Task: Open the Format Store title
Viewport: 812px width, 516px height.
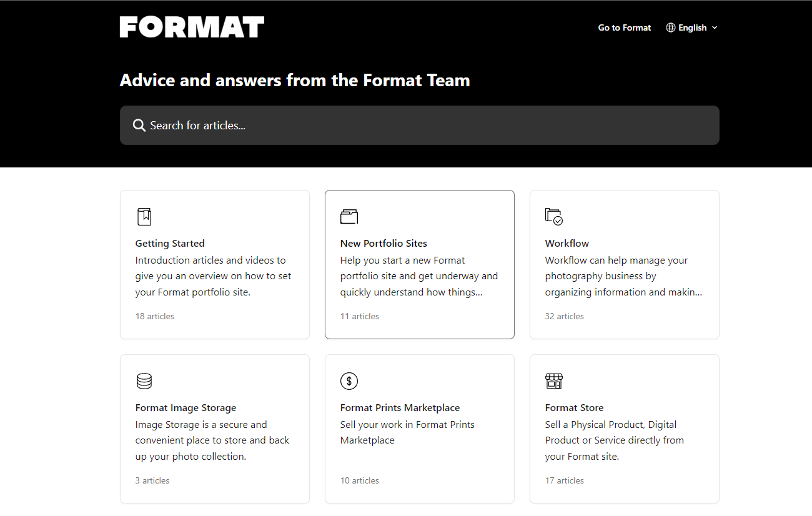Action: 574,408
